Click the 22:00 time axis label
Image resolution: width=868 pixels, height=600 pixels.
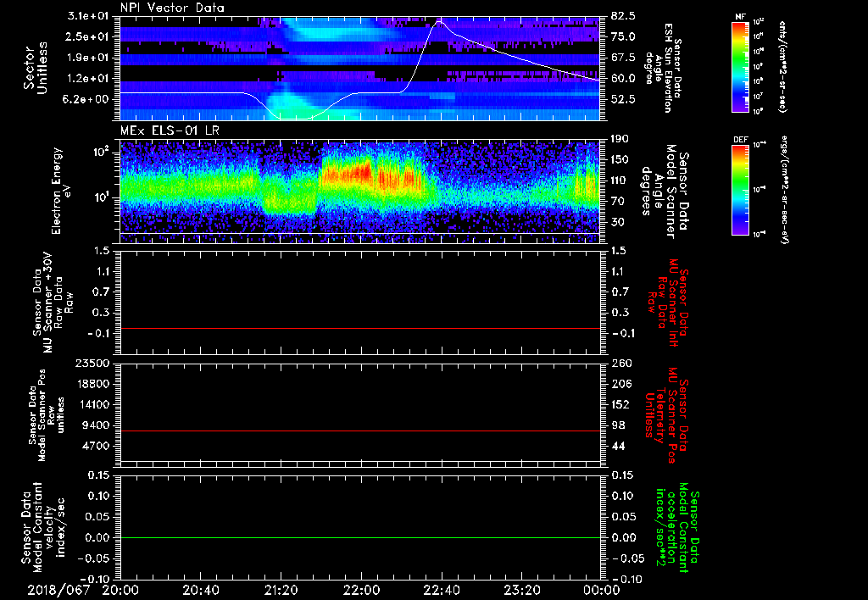click(x=362, y=590)
